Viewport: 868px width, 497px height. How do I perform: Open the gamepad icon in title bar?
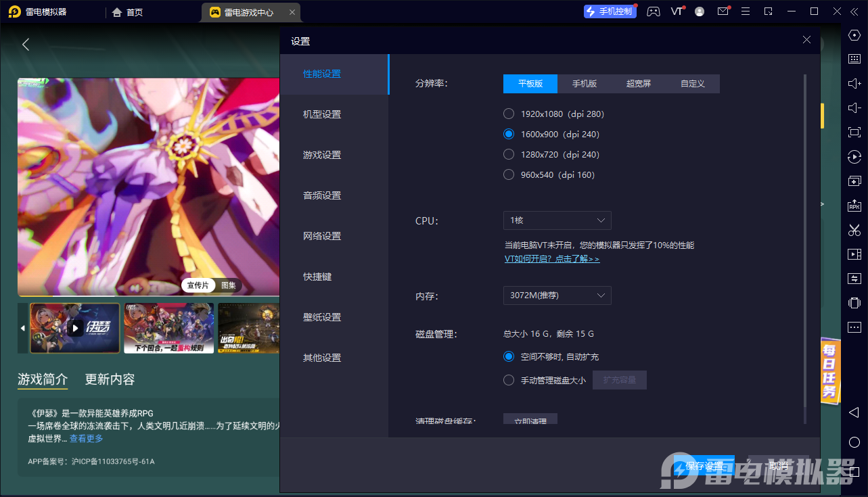[653, 11]
